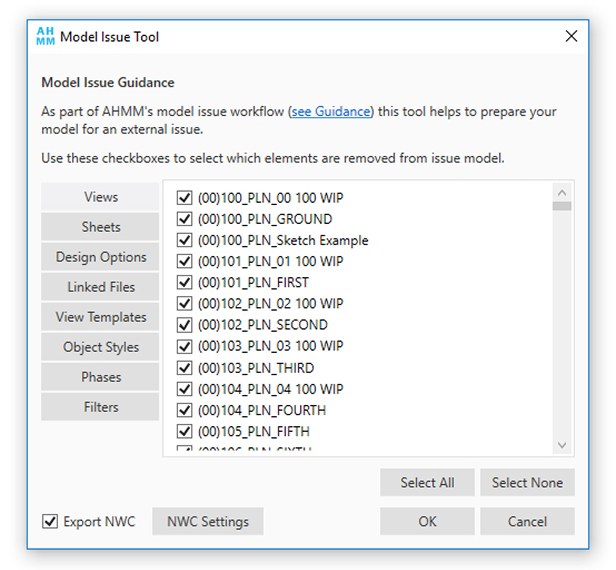Toggle (00)102_PLN_02 100 WIP checkbox
This screenshot has height=570, width=616.
coord(184,304)
